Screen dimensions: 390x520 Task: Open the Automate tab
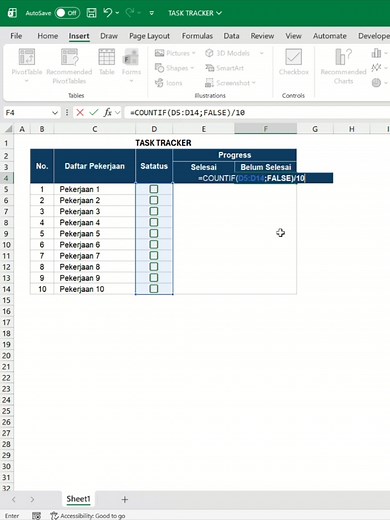coord(329,36)
